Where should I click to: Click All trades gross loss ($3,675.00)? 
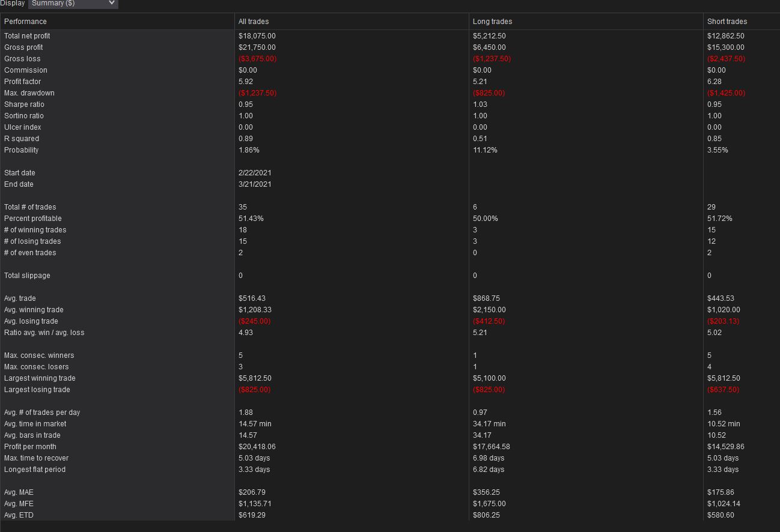click(x=258, y=59)
